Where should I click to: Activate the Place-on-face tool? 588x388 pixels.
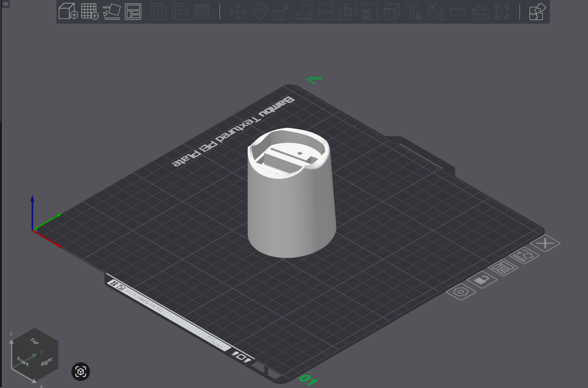[x=304, y=12]
